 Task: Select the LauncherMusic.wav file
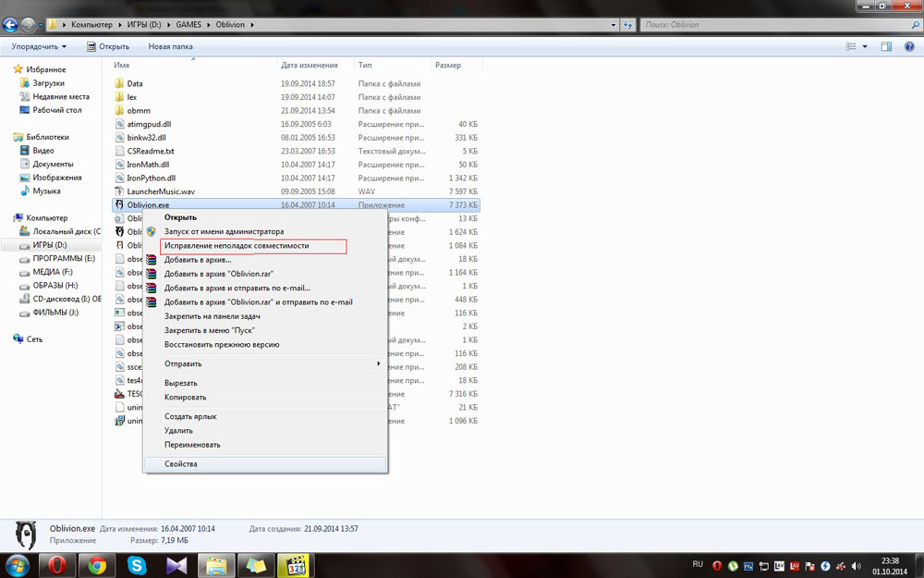(x=154, y=191)
